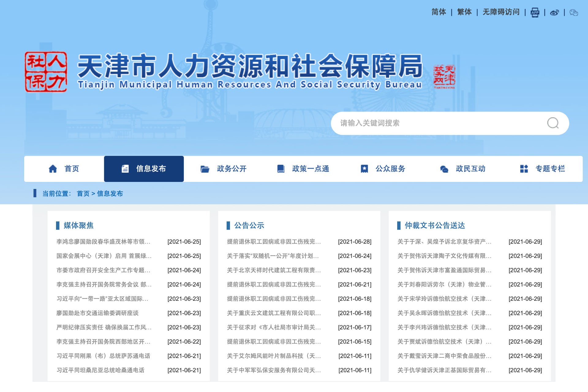Open article 李克强主持召开国务院常务会议 部…
588x392 pixels.
pyautogui.click(x=104, y=285)
